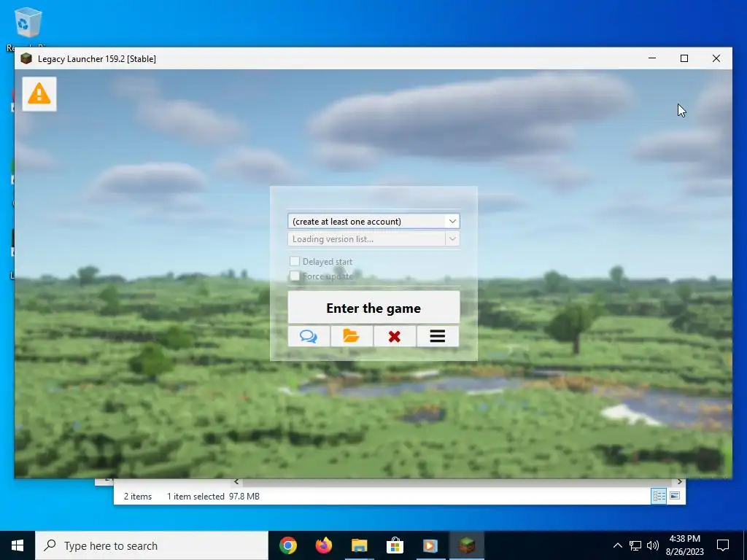Viewport: 747px width, 560px height.
Task: Switch Explorer to details view icon
Action: (659, 496)
